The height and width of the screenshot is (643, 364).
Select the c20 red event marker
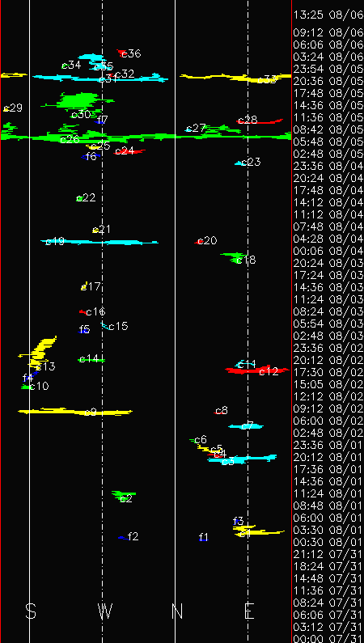coord(200,242)
